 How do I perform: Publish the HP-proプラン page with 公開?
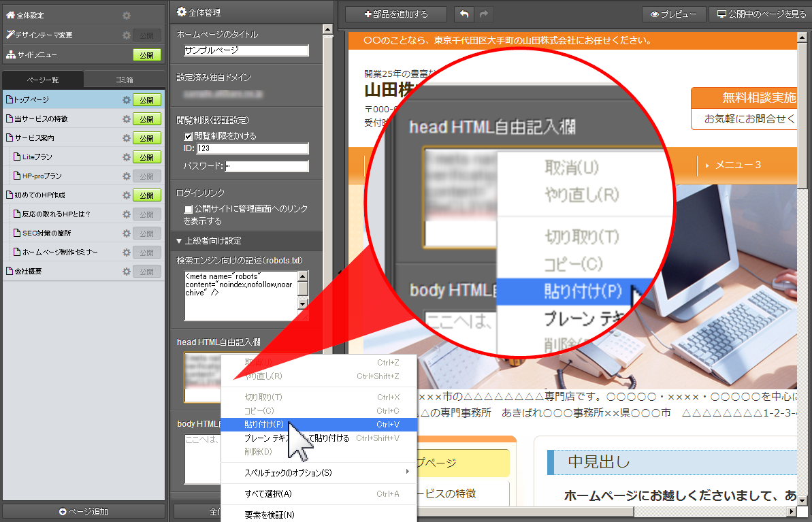pyautogui.click(x=147, y=176)
